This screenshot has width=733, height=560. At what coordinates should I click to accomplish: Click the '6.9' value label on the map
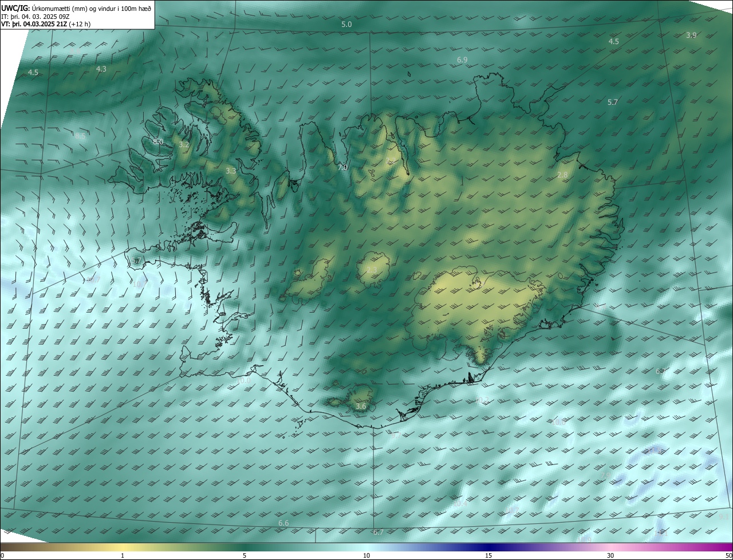coord(462,60)
